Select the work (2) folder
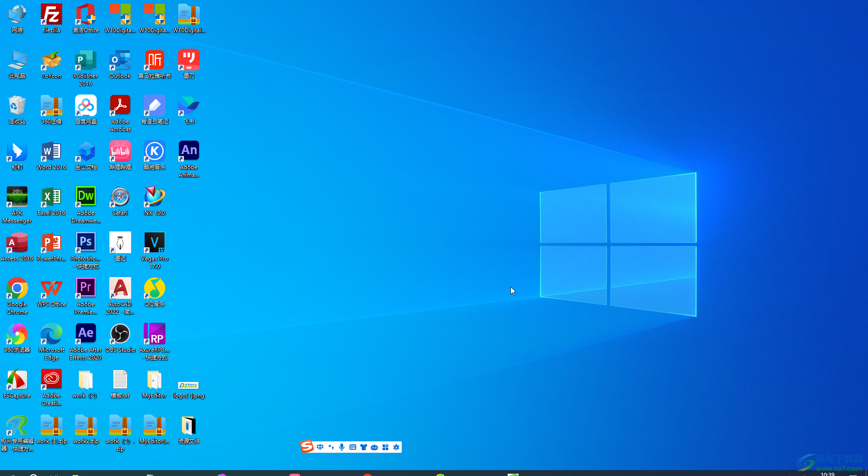Image resolution: width=868 pixels, height=476 pixels. point(85,384)
